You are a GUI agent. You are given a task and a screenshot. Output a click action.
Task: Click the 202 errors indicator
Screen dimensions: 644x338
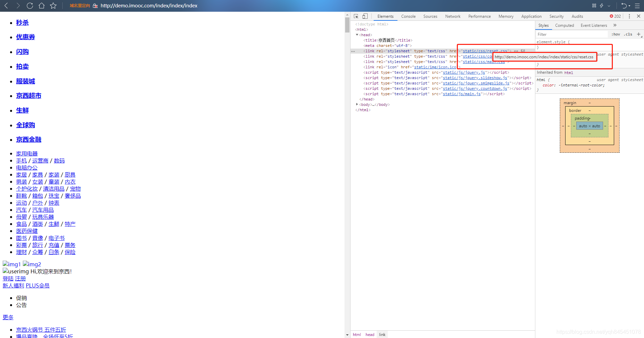coord(615,16)
